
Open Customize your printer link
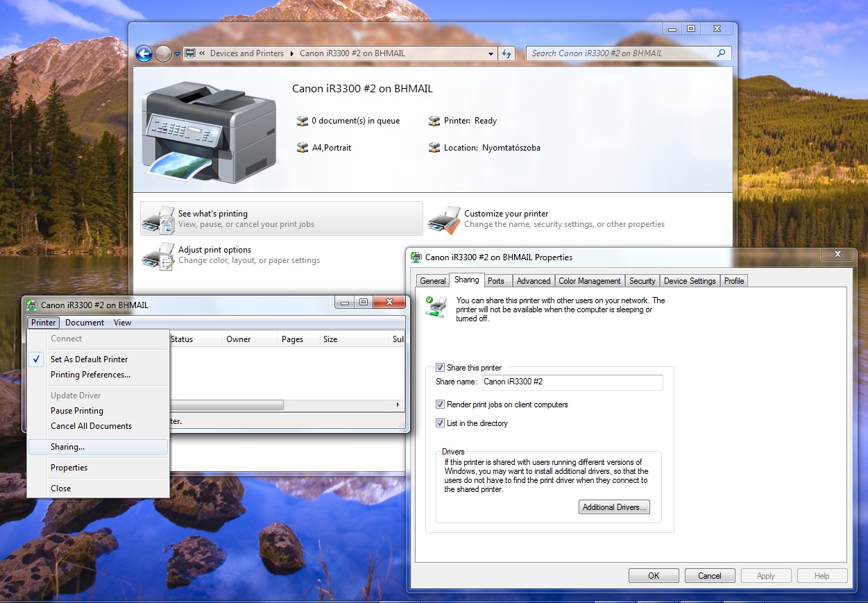[507, 214]
